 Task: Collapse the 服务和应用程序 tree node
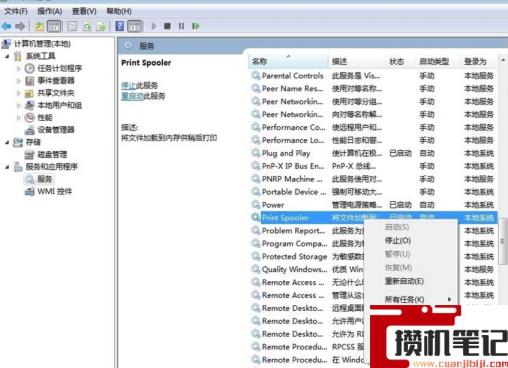[7, 167]
